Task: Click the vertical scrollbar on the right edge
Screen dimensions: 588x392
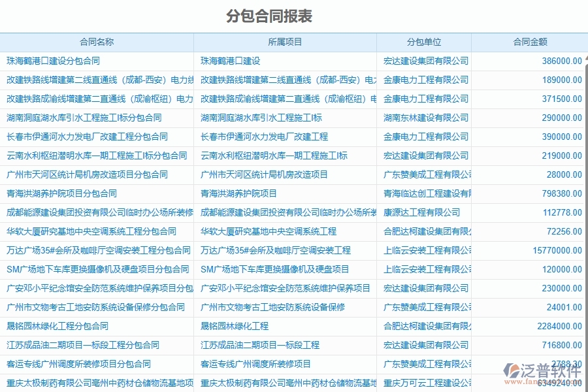Action: [x=585, y=196]
